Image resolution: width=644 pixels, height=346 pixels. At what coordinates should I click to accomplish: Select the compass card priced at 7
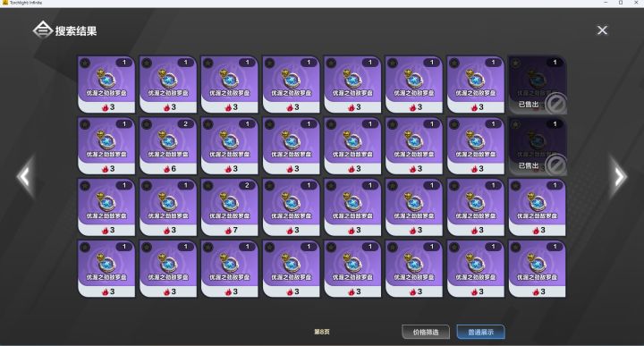230,207
